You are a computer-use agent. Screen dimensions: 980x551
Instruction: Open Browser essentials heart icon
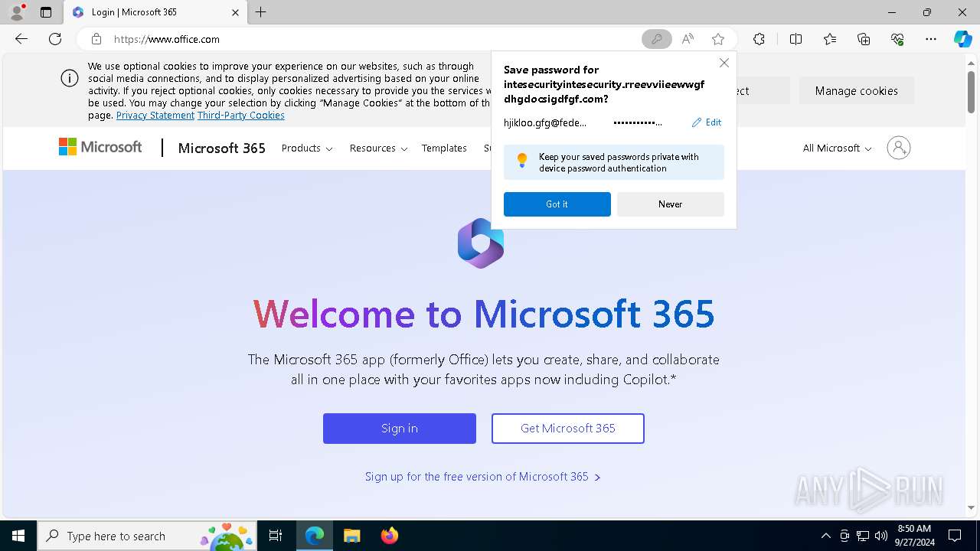coord(897,39)
